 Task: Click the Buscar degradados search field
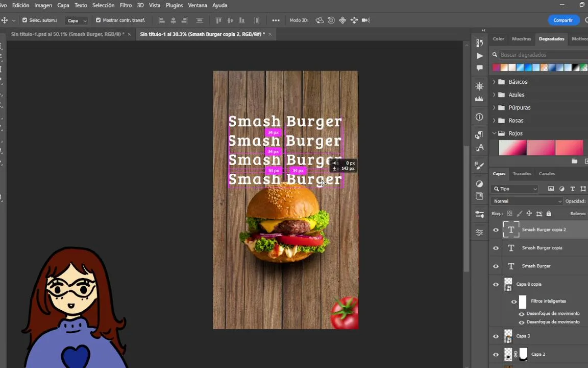click(544, 55)
